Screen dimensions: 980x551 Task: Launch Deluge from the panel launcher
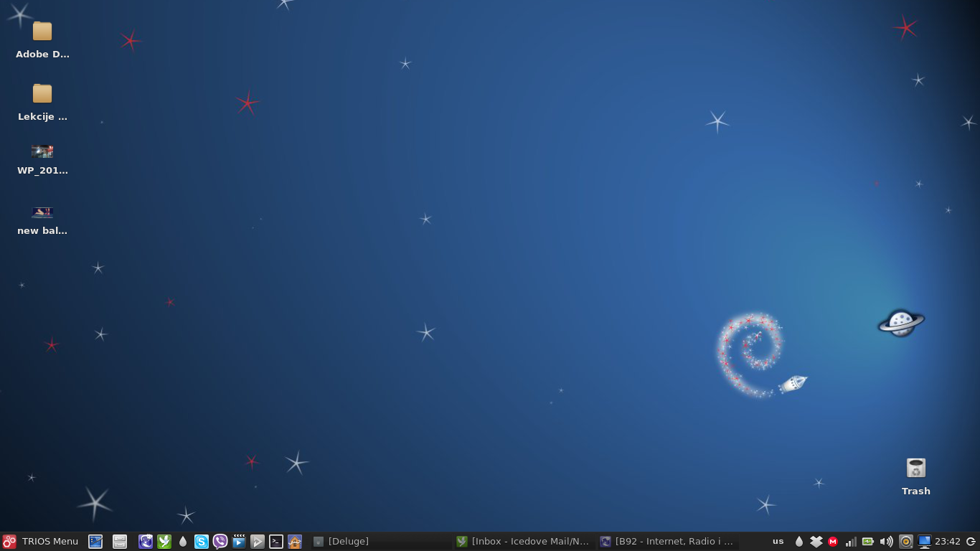pos(183,542)
